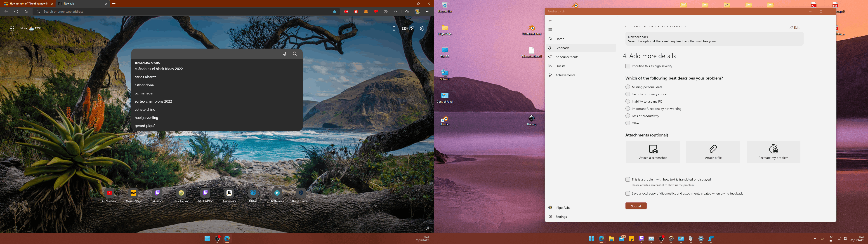
Task: Open new tab page settings gear
Action: tap(422, 29)
